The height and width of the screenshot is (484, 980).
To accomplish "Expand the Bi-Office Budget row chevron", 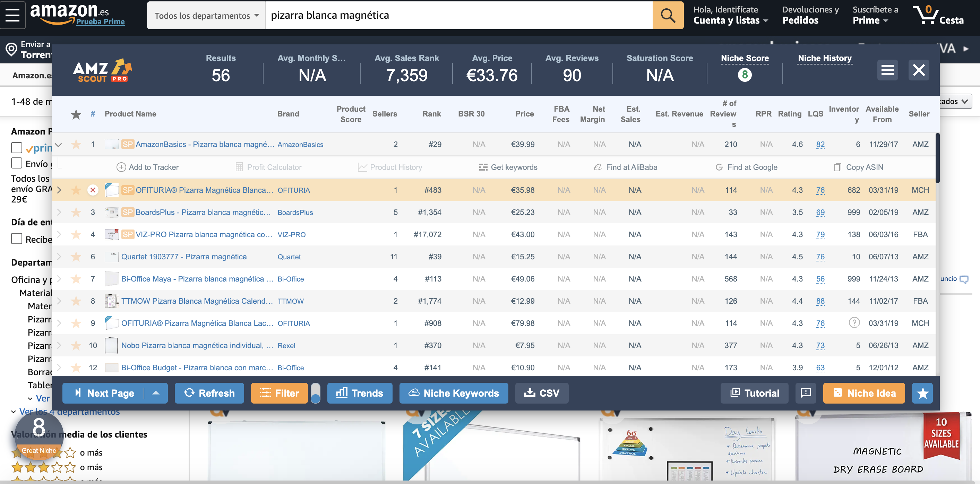I will (x=59, y=368).
